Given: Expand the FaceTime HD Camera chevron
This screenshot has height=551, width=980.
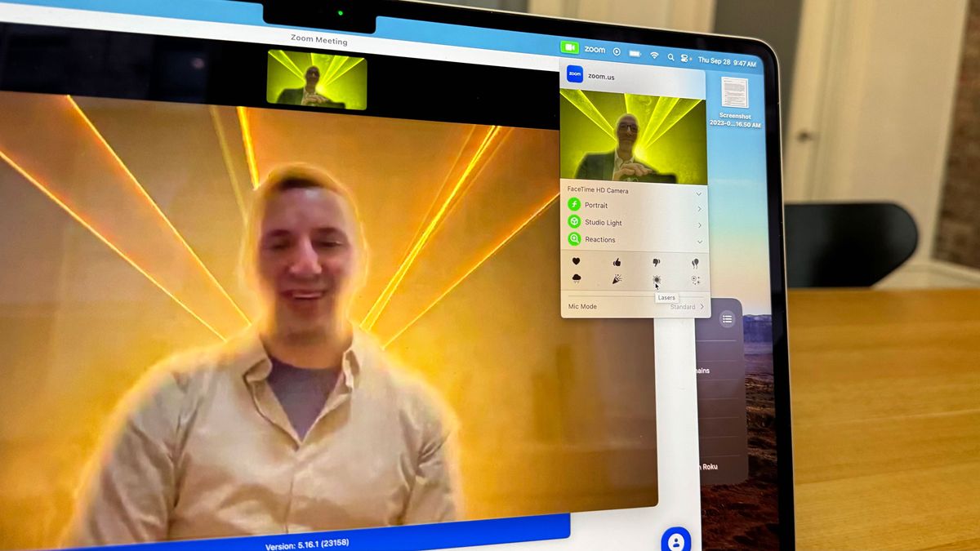Looking at the screenshot, I should (698, 194).
